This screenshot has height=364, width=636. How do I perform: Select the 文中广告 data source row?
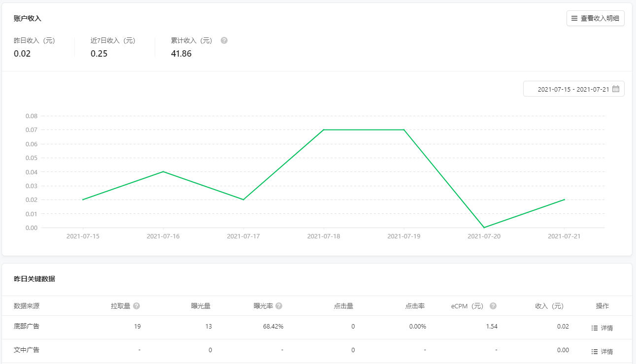click(27, 350)
